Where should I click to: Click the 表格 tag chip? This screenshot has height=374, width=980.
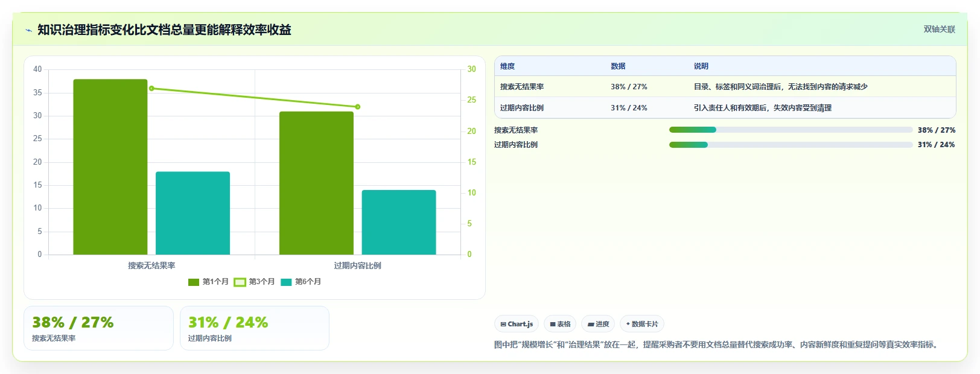(560, 324)
